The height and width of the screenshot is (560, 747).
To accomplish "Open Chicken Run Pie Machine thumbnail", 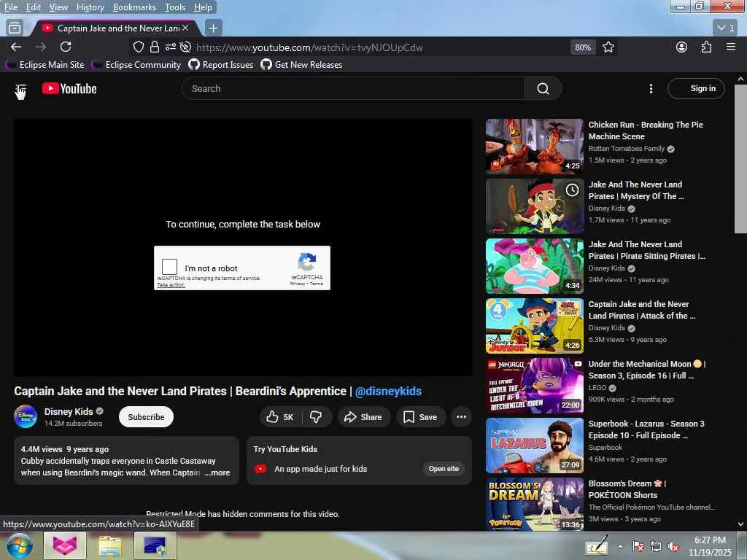I will pos(535,146).
